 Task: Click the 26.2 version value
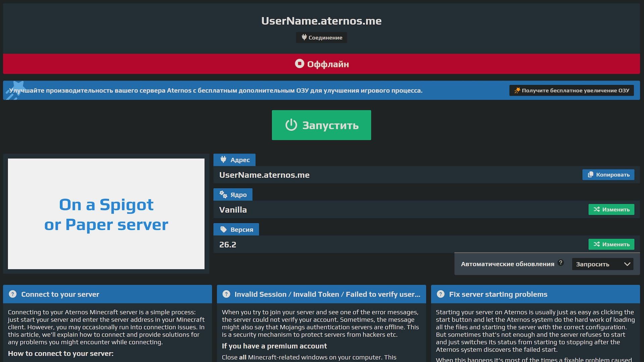coord(228,245)
